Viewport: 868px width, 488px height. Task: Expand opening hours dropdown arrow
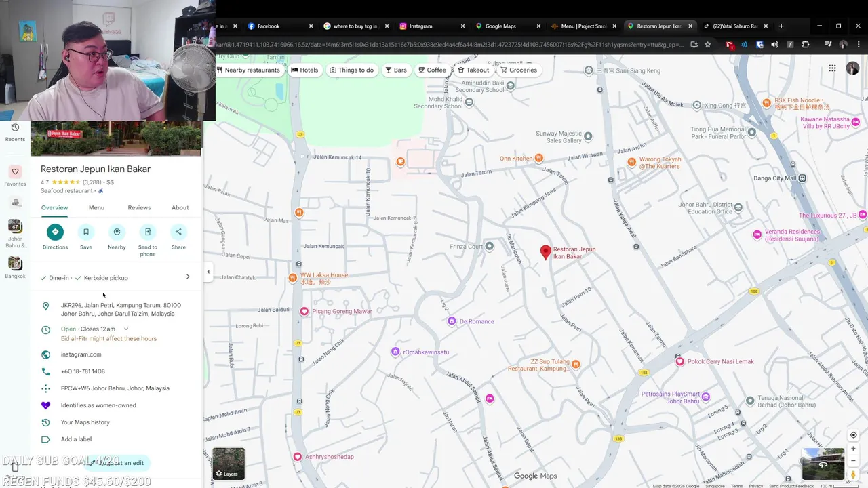(x=125, y=329)
